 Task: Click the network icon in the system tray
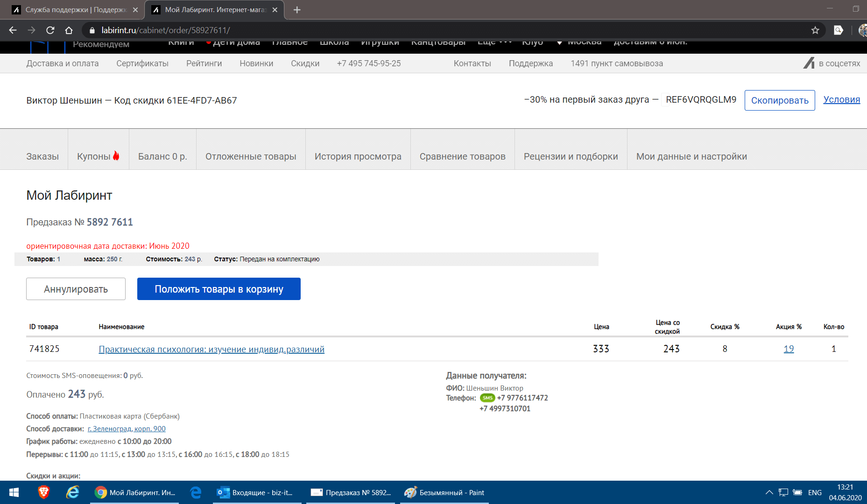tap(783, 492)
